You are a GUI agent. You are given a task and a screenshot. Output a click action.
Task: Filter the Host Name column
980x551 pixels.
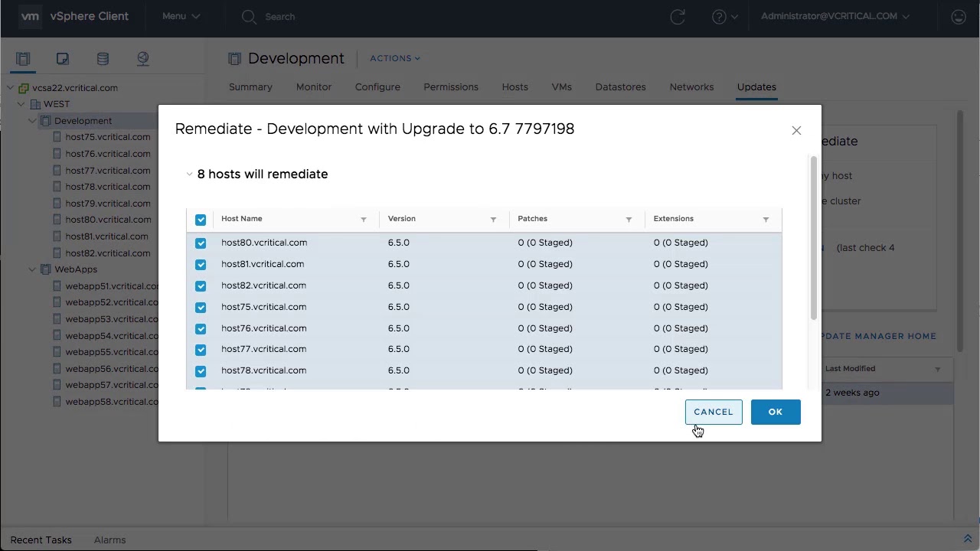(x=364, y=220)
